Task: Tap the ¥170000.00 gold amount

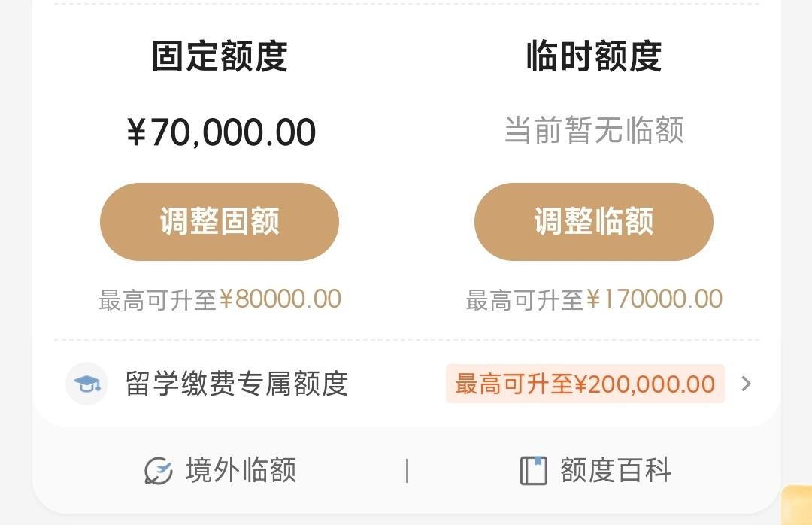Action: tap(655, 299)
